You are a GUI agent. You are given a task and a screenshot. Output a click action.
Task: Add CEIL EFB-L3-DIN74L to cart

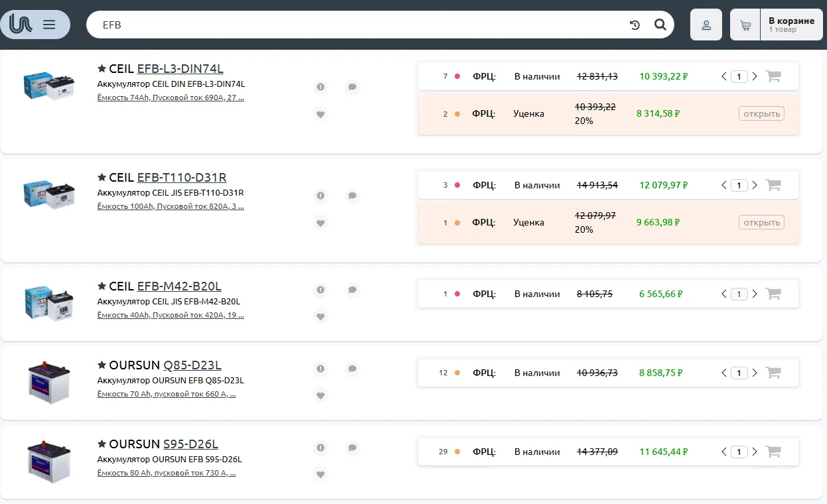click(773, 76)
